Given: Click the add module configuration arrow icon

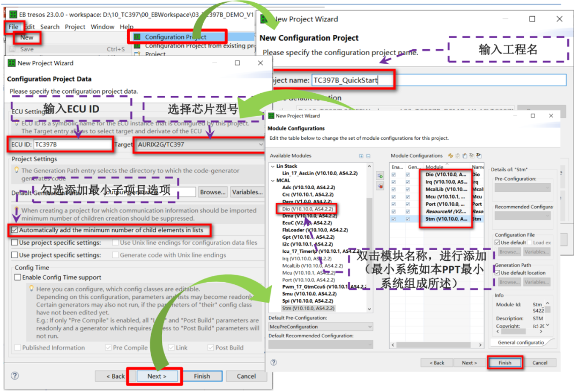Looking at the screenshot, I should (x=380, y=176).
